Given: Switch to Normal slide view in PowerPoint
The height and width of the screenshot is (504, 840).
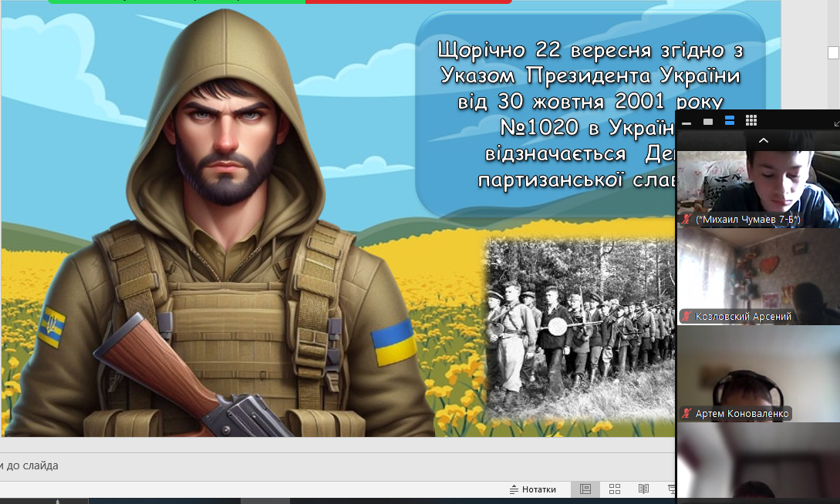Looking at the screenshot, I should tap(585, 489).
